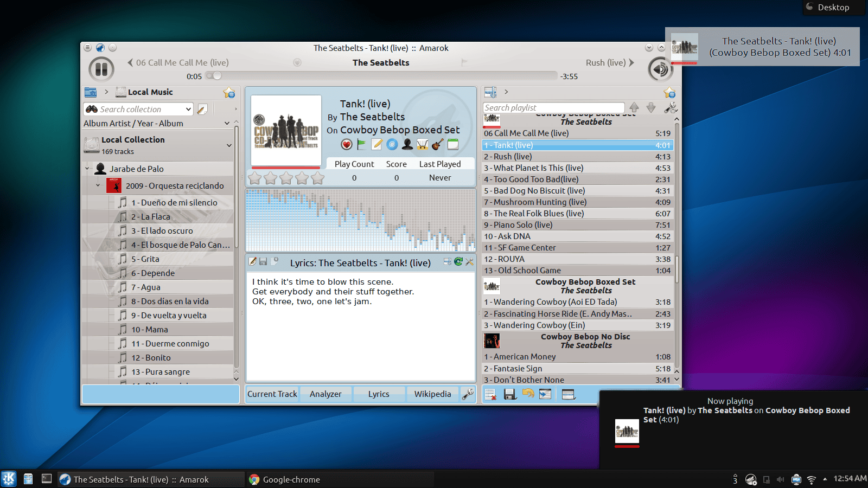Open the KDE application launcher
Image resolution: width=868 pixels, height=488 pixels.
point(9,479)
